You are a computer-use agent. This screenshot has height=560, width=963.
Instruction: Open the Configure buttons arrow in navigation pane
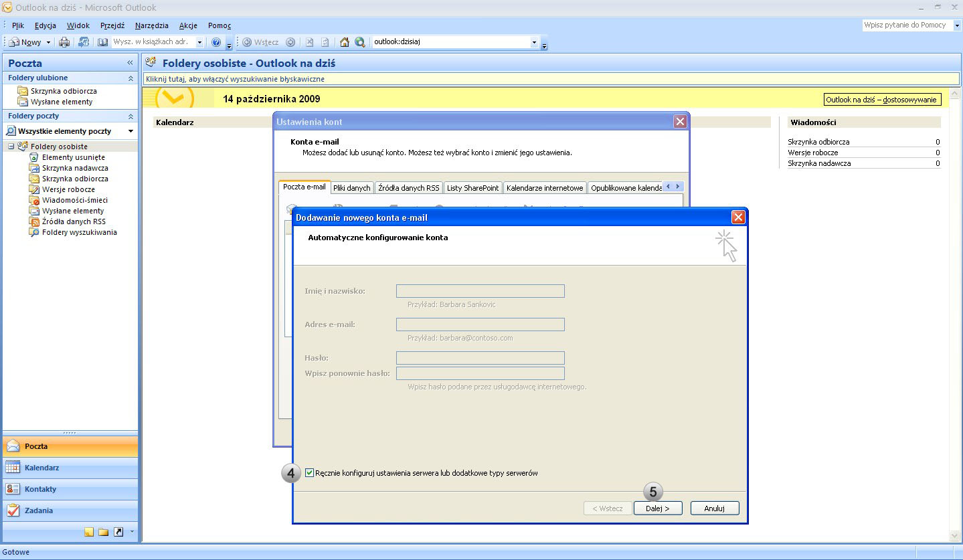[x=132, y=532]
